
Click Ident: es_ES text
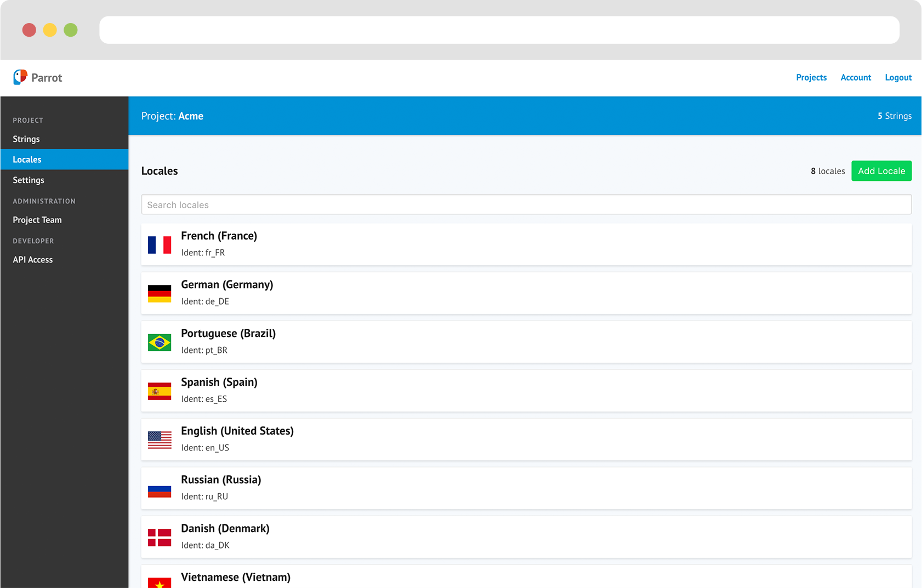pos(204,399)
